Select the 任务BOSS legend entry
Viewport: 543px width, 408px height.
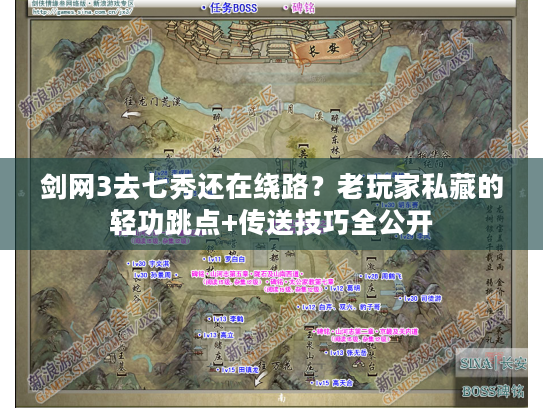pos(230,8)
